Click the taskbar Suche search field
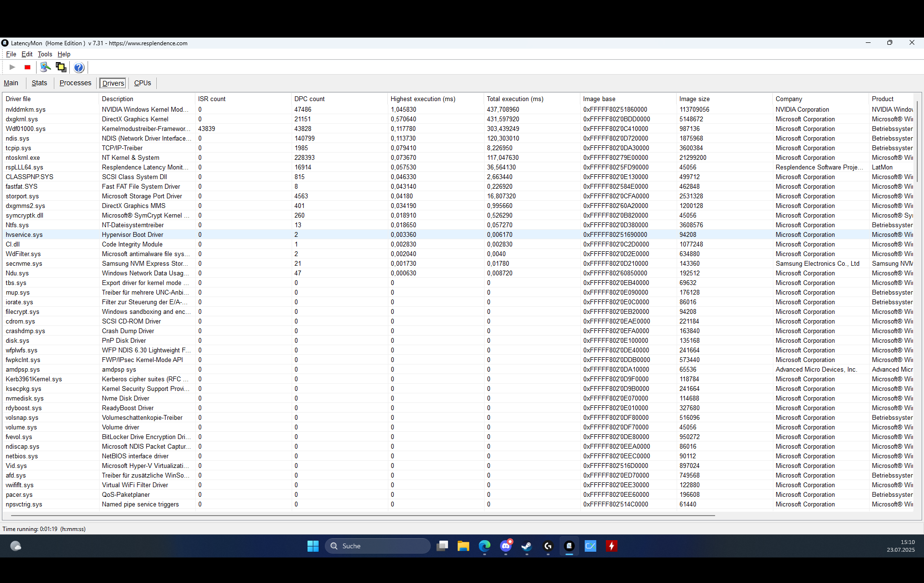The height and width of the screenshot is (583, 924). pos(378,546)
